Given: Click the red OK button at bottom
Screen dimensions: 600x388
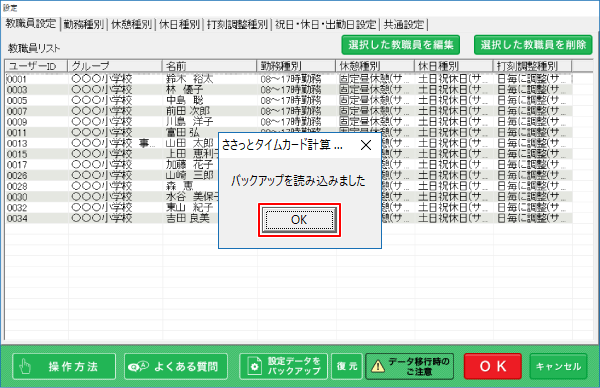Looking at the screenshot, I should 493,366.
